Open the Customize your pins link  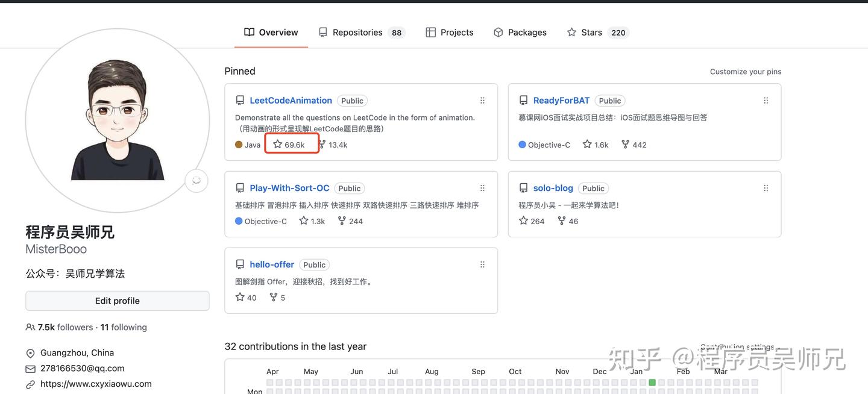click(745, 71)
